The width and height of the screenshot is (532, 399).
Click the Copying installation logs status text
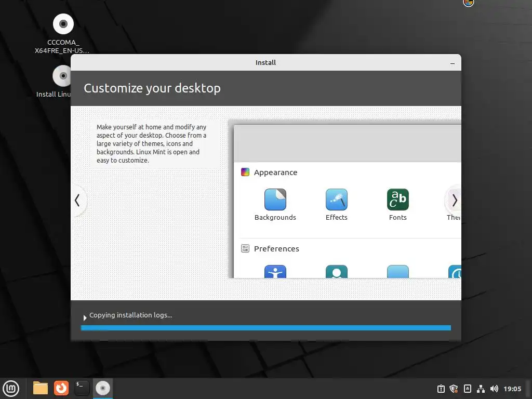130,315
